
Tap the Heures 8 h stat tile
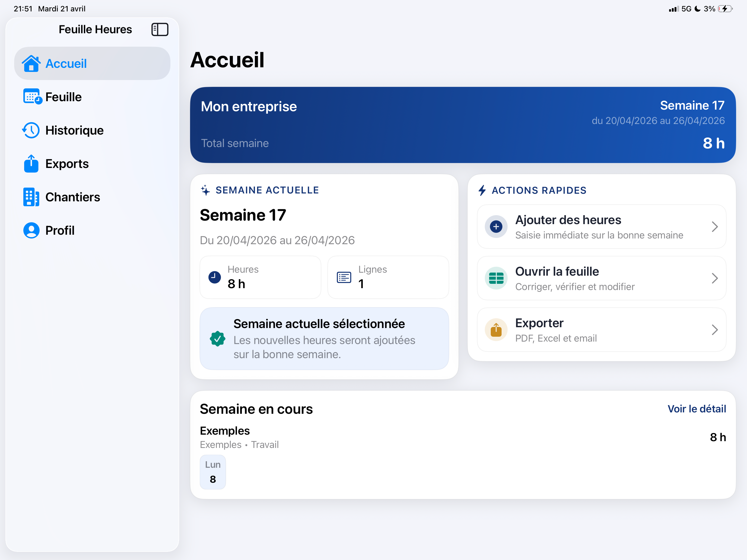coord(260,277)
